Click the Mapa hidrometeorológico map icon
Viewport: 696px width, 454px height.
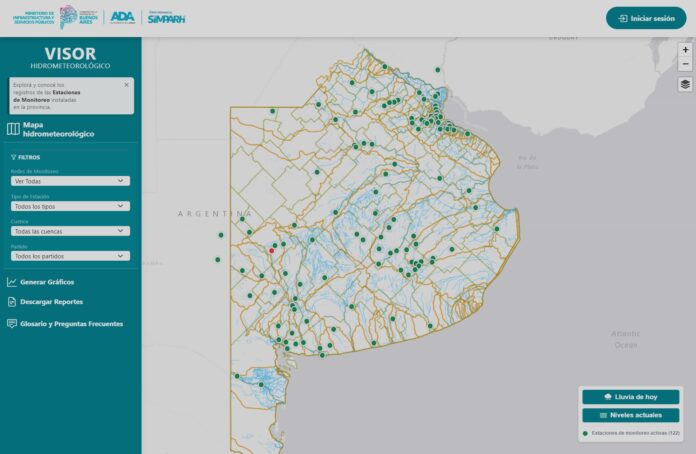pos(13,129)
